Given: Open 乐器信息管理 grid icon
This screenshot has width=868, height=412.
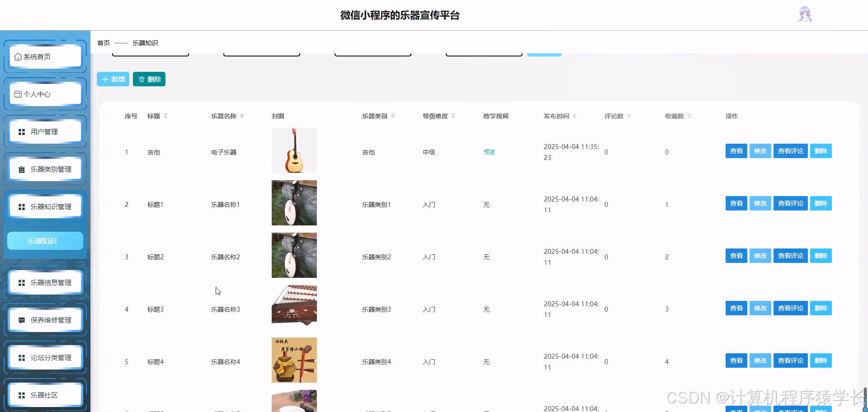Looking at the screenshot, I should click(x=21, y=282).
